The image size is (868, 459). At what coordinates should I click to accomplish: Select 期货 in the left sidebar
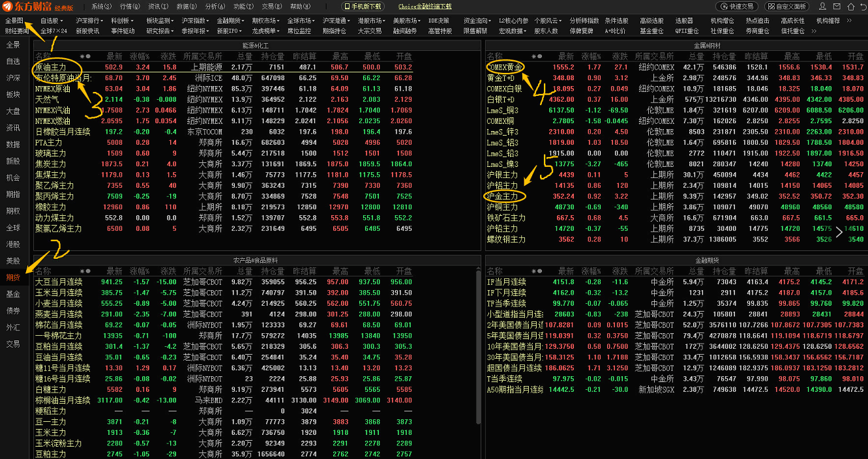click(13, 277)
